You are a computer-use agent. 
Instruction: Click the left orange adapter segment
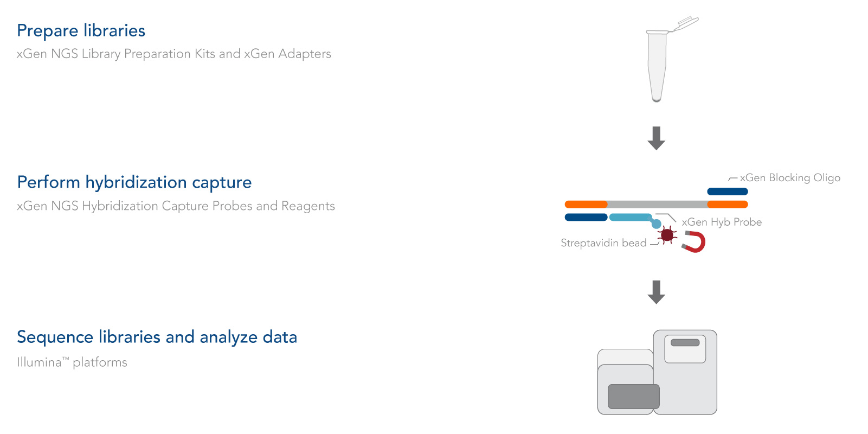586,205
